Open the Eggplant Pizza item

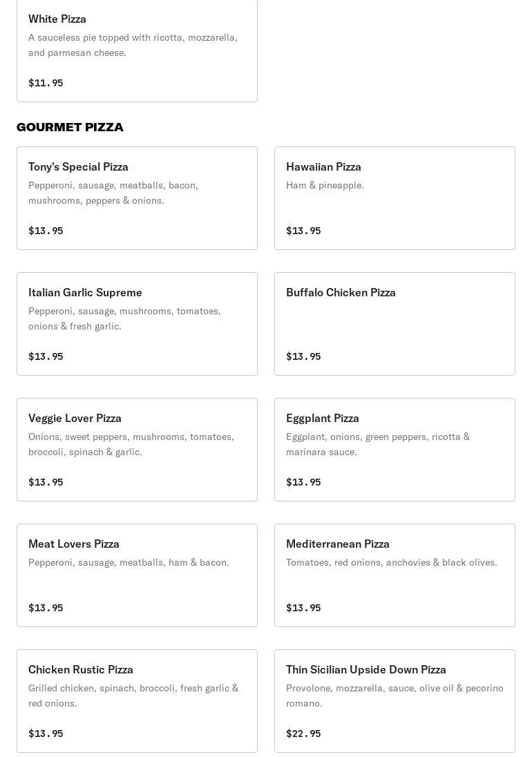pyautogui.click(x=395, y=450)
